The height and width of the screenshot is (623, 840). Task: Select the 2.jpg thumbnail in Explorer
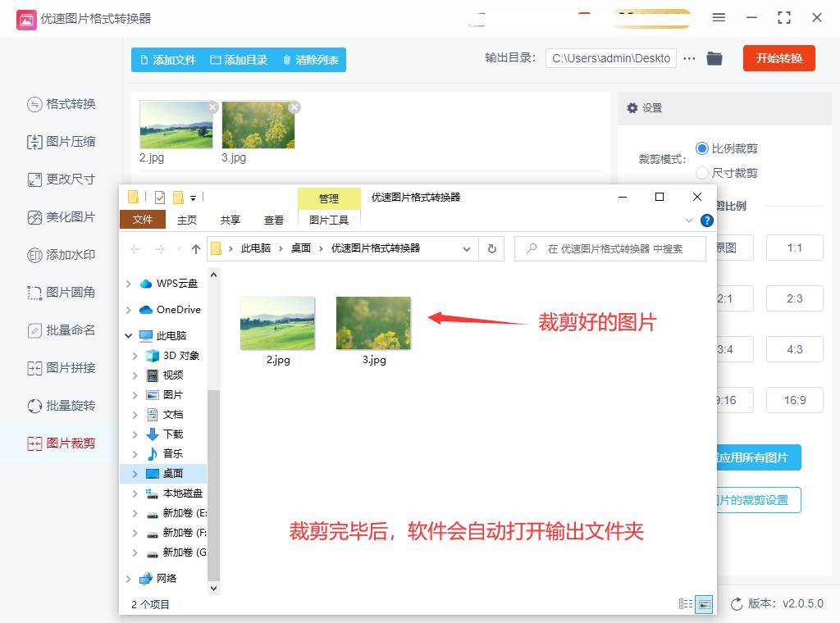277,323
